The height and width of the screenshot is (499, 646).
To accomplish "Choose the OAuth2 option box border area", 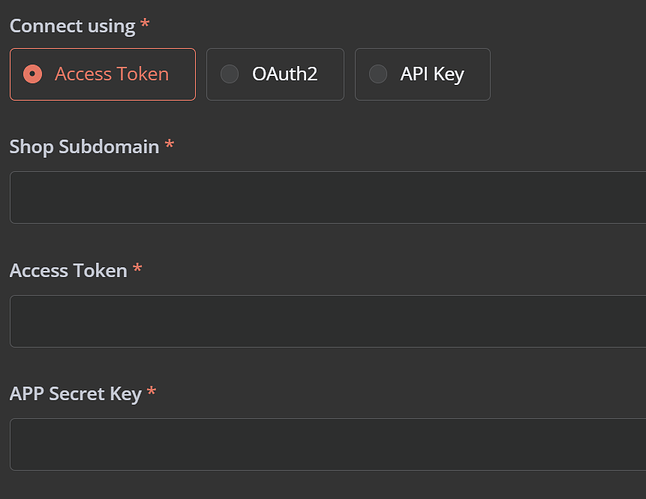I will pyautogui.click(x=275, y=75).
